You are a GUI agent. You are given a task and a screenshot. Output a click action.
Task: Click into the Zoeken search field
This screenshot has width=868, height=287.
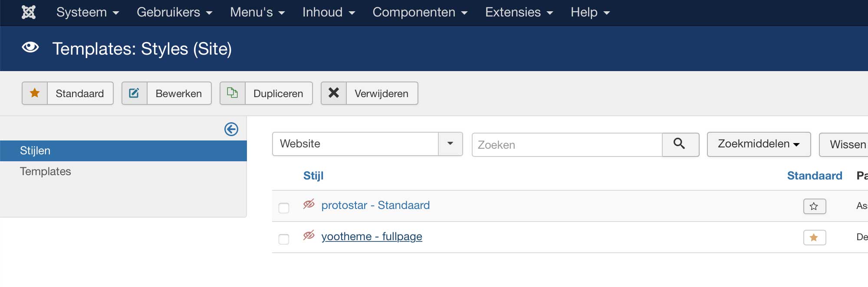[x=567, y=145]
